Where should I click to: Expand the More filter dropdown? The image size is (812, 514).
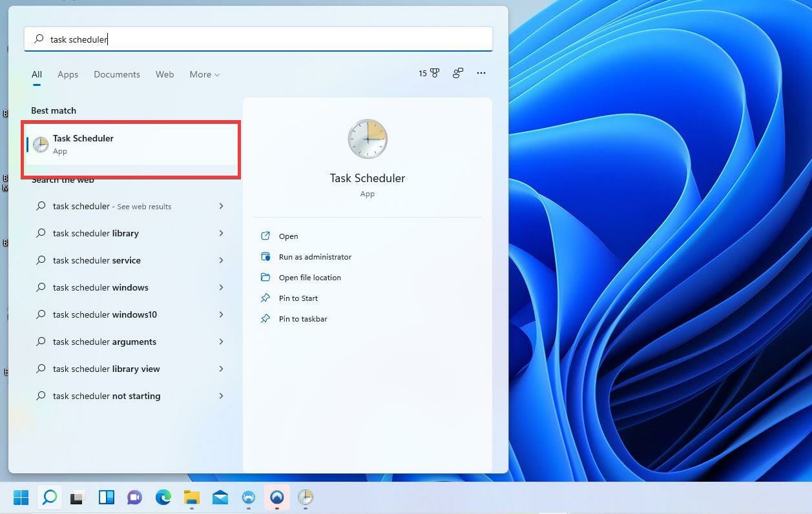pos(204,74)
